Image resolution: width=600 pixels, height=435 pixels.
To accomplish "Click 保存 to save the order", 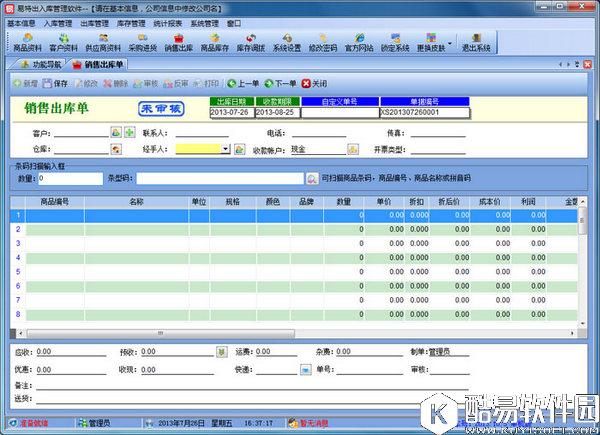I will pyautogui.click(x=55, y=83).
